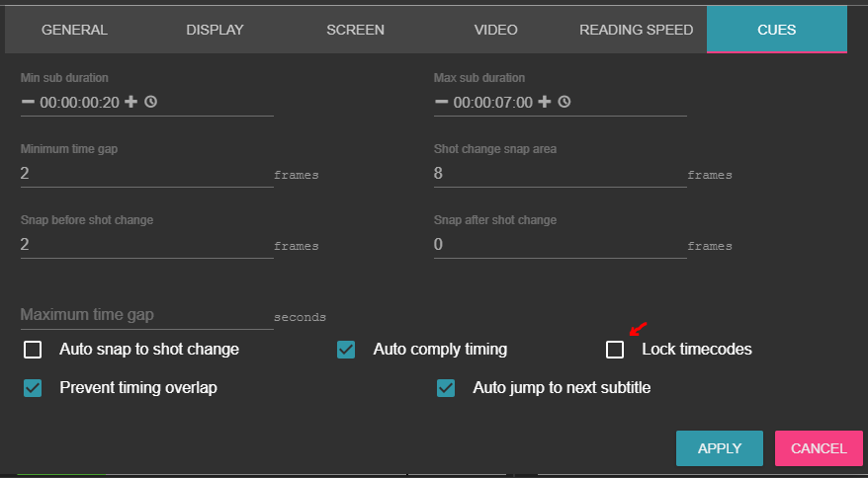Click the Cancel button

819,448
